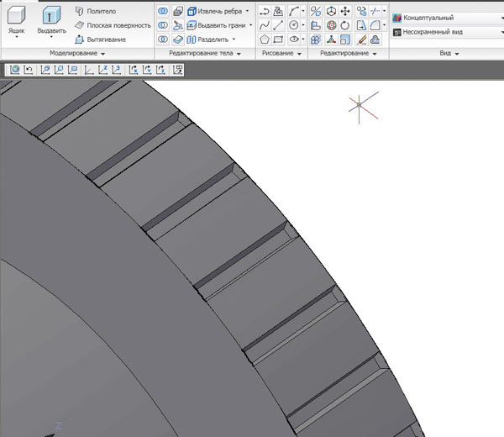504x437 pixels.
Task: Click the solid Intersect icon in bottom row
Action: click(163, 39)
